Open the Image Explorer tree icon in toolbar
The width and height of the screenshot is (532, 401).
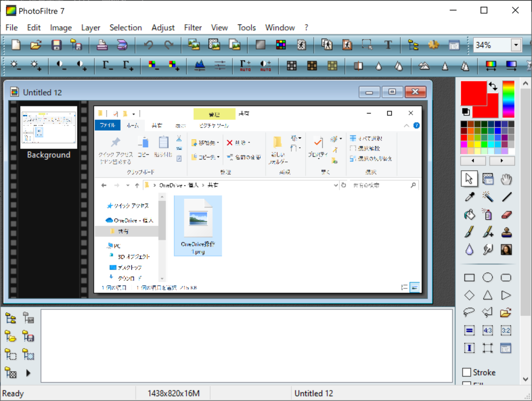tap(413, 45)
